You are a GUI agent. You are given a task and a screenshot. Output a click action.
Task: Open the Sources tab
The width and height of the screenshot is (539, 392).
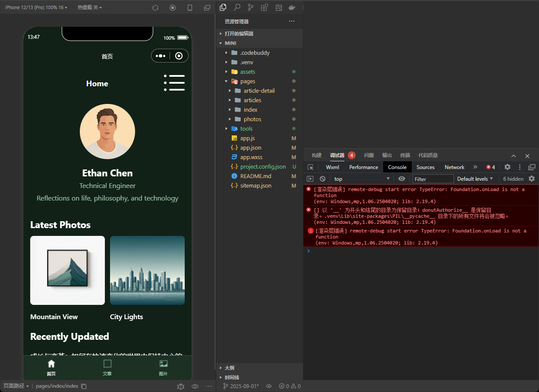click(426, 167)
